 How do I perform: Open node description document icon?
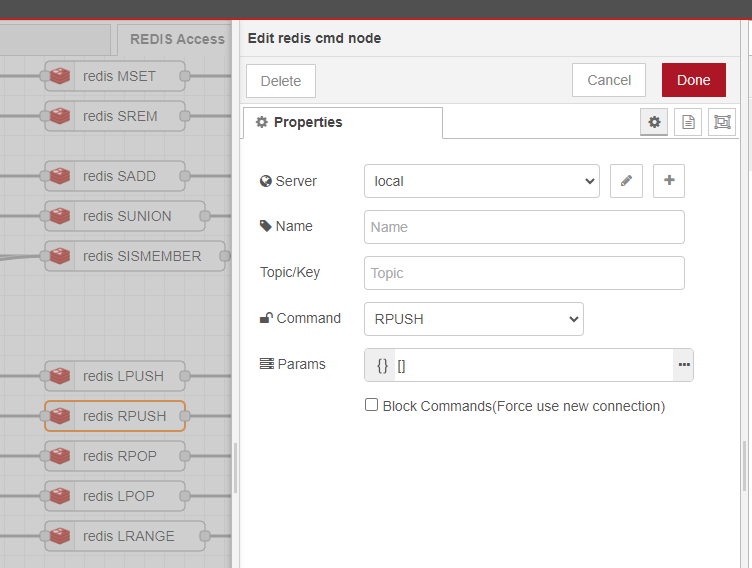(688, 122)
